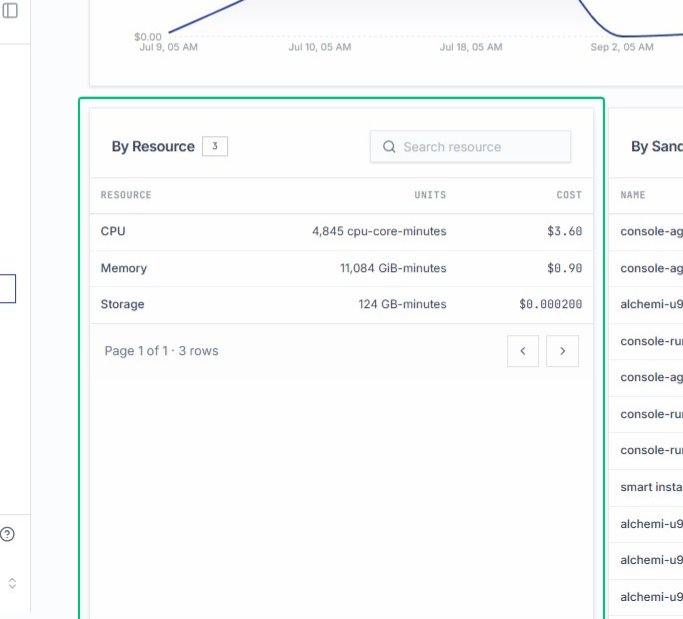This screenshot has width=683, height=619.
Task: Click the By Resource heading
Action: click(153, 146)
